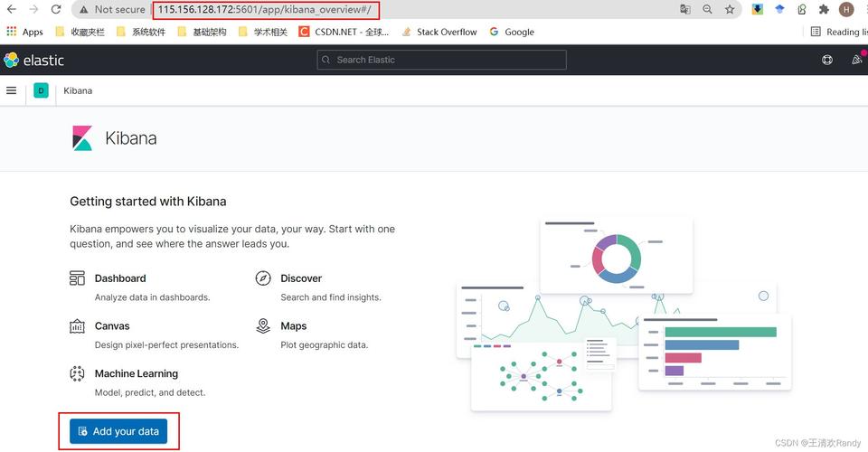
Task: Open the 学术相关 bookmark folder
Action: pyautogui.click(x=263, y=32)
